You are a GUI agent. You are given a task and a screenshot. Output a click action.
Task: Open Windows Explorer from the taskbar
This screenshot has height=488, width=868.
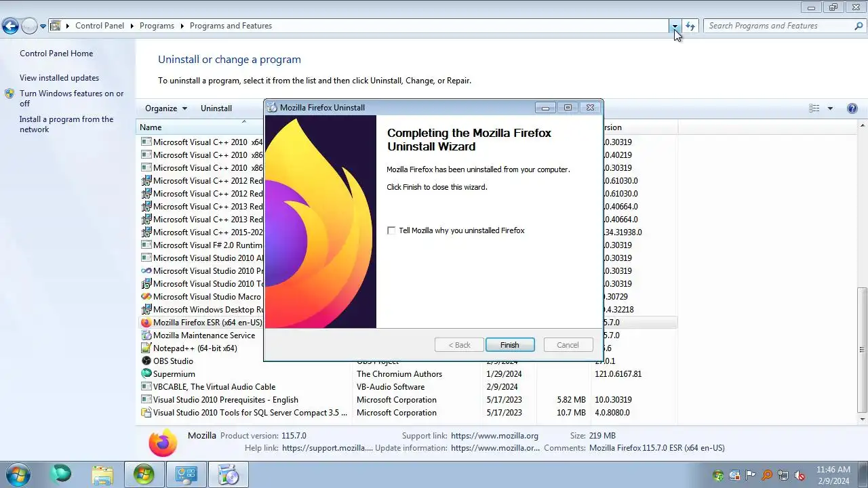click(x=102, y=474)
